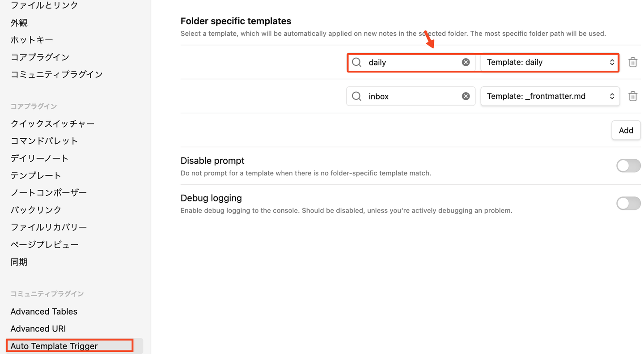Click the daily folder input field
The image size is (644, 354).
point(411,62)
